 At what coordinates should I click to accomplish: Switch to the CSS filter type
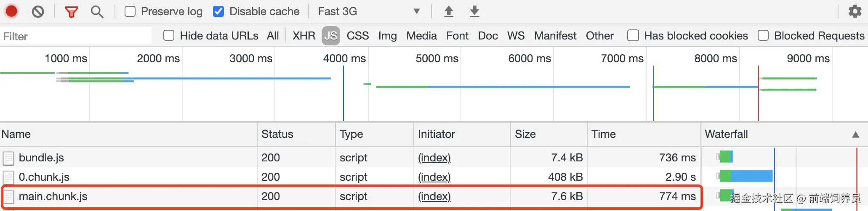(x=357, y=36)
